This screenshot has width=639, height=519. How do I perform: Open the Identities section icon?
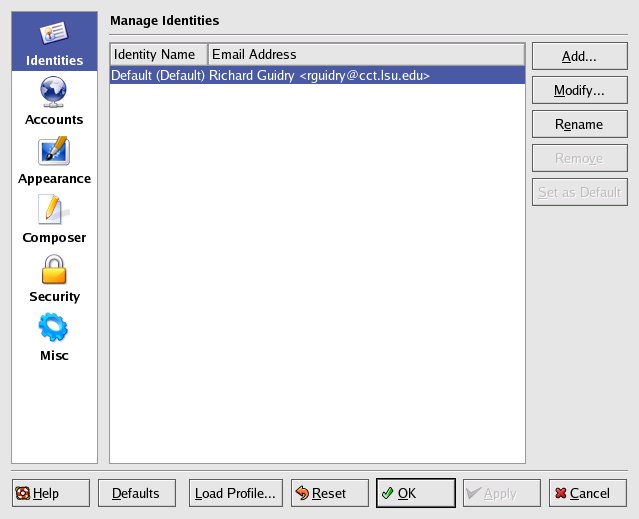[x=54, y=33]
